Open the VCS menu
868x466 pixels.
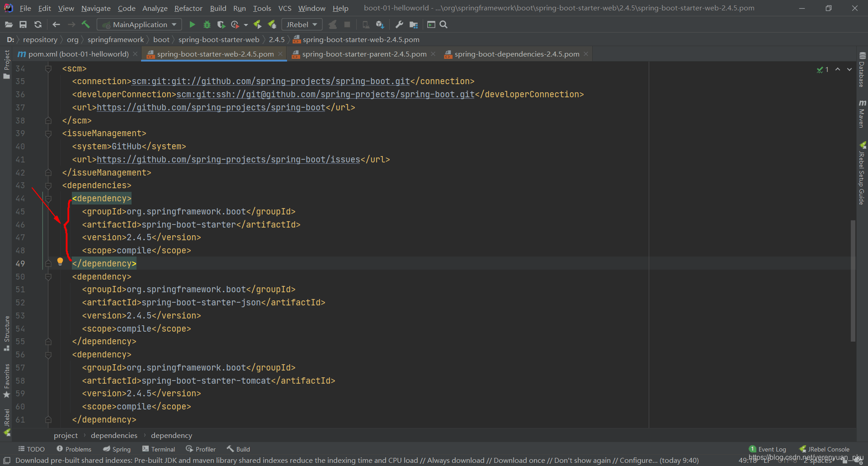point(285,8)
